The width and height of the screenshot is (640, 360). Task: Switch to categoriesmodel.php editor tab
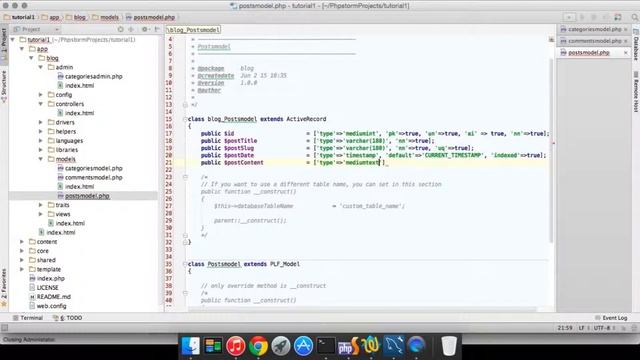[594, 29]
